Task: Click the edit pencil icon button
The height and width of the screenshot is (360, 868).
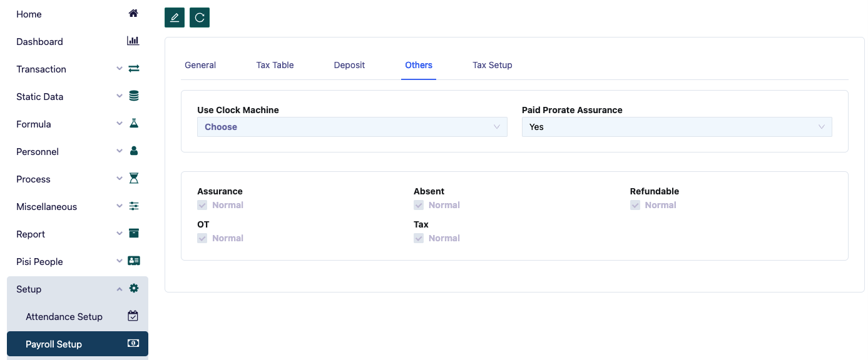Action: click(x=175, y=17)
